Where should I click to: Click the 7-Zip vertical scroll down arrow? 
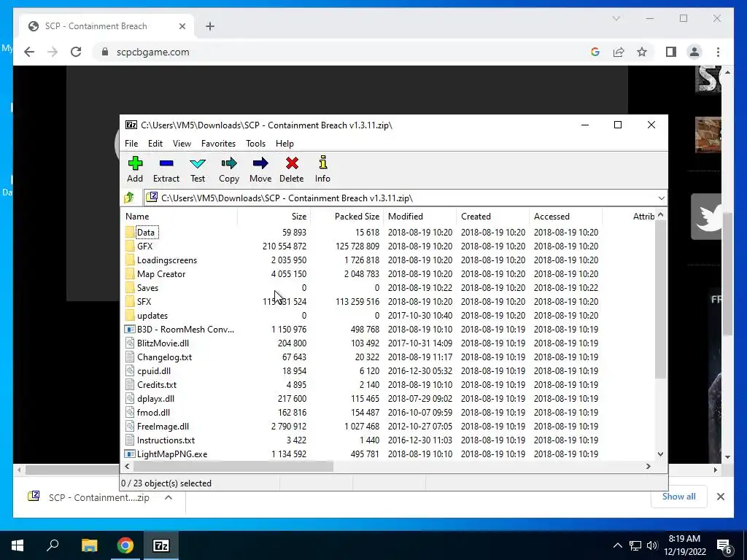pos(660,454)
